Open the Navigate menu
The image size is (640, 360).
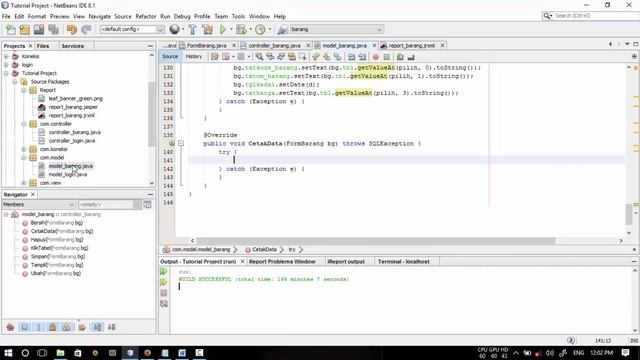click(100, 16)
